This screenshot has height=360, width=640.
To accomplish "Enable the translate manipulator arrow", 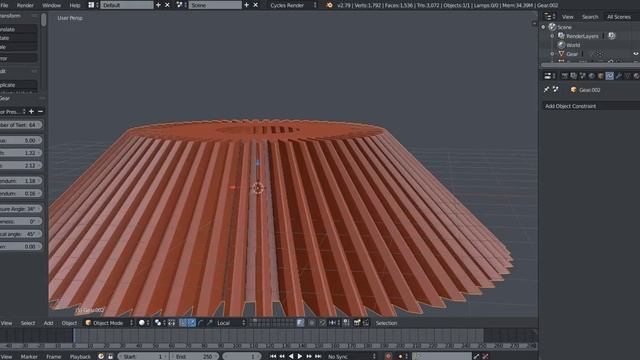I will (x=191, y=323).
